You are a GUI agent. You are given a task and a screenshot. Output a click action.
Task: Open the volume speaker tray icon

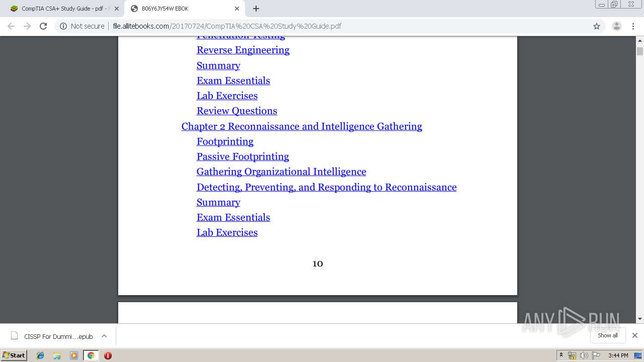(x=584, y=355)
